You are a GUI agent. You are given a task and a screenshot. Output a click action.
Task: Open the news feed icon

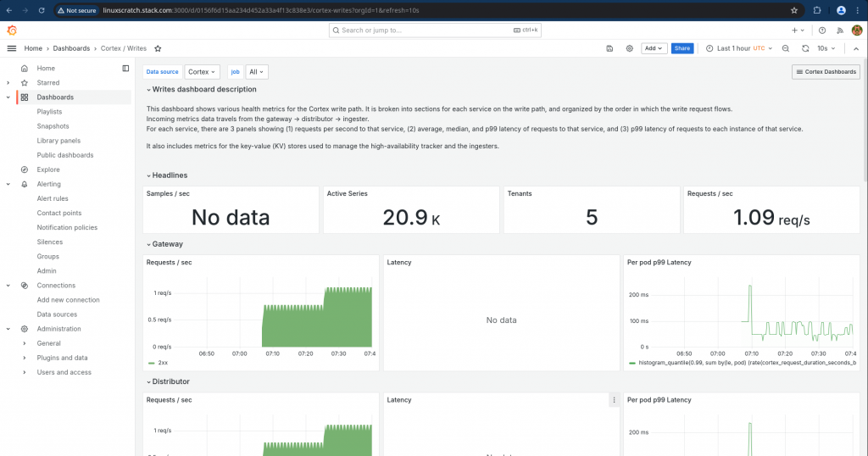point(838,30)
